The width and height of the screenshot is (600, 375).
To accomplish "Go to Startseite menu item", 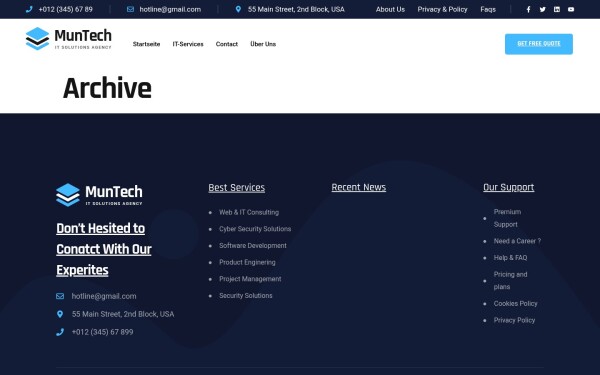I will [147, 44].
